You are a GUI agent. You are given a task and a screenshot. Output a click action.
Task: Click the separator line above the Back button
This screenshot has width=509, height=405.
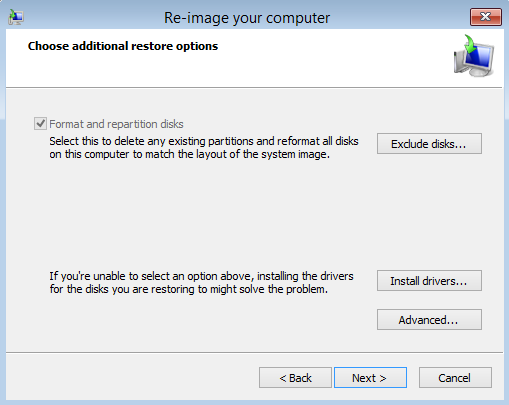(254, 352)
